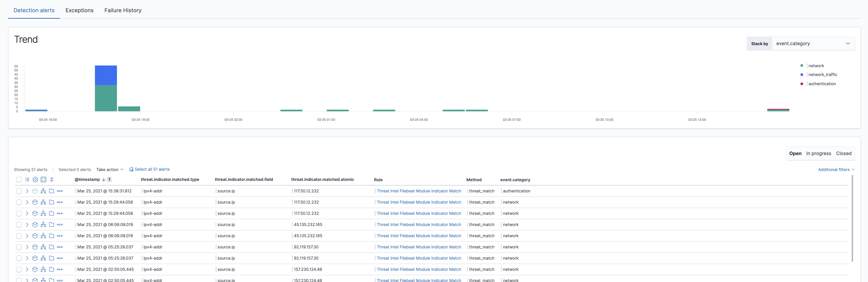Select the checkbox for the 06:06:08 alert
This screenshot has height=282, width=868.
click(19, 224)
